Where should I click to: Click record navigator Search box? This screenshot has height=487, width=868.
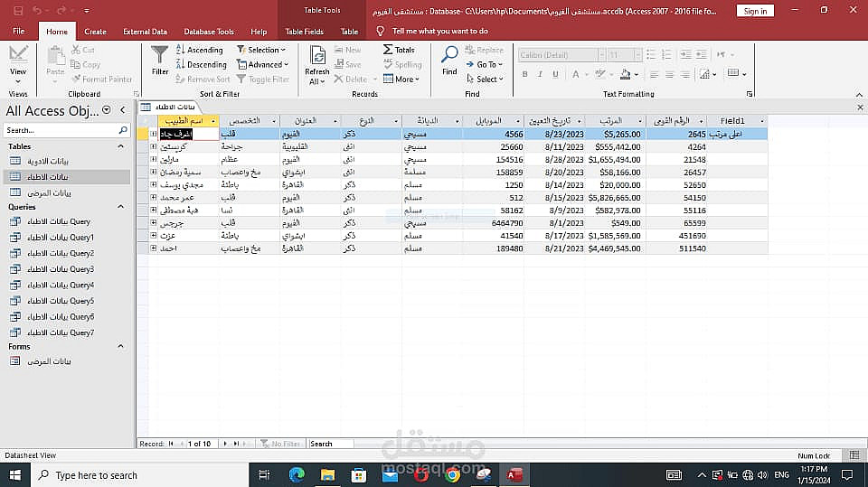click(x=331, y=444)
